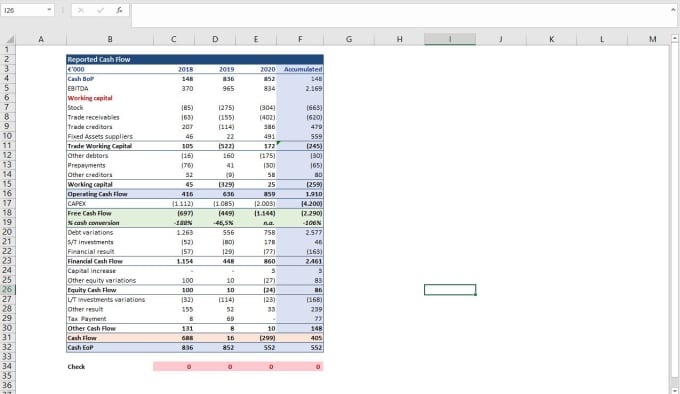This screenshot has height=394, width=680.
Task: Select column B header
Action: click(x=110, y=39)
